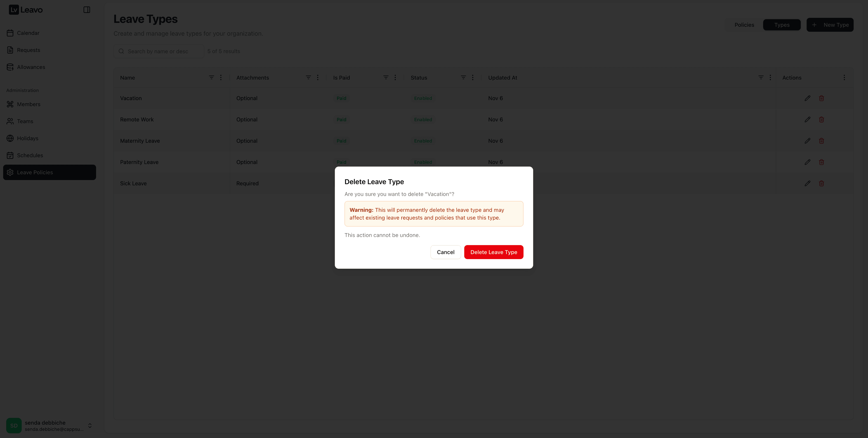Image resolution: width=868 pixels, height=438 pixels.
Task: Edit the Sick Leave row with the pencil icon
Action: pos(807,183)
